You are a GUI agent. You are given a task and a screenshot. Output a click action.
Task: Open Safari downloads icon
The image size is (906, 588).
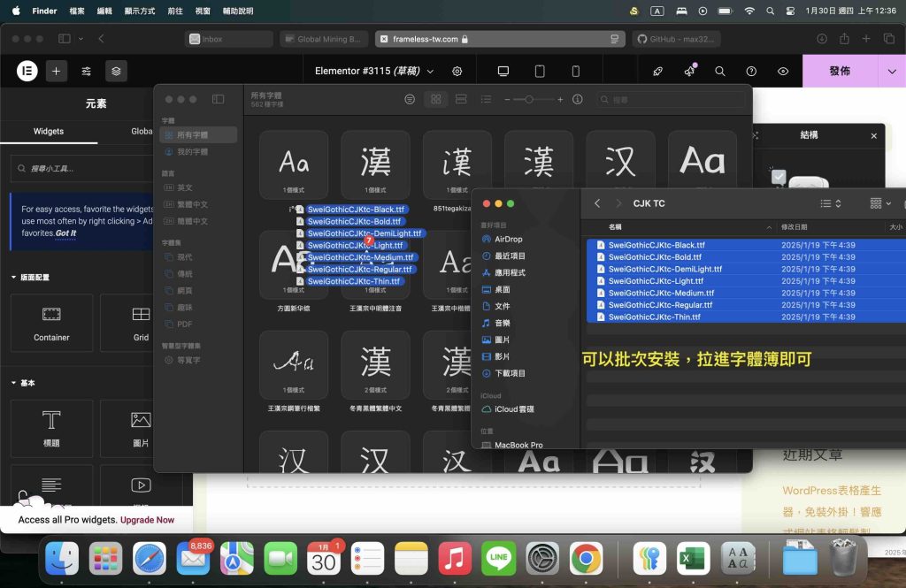(822, 39)
